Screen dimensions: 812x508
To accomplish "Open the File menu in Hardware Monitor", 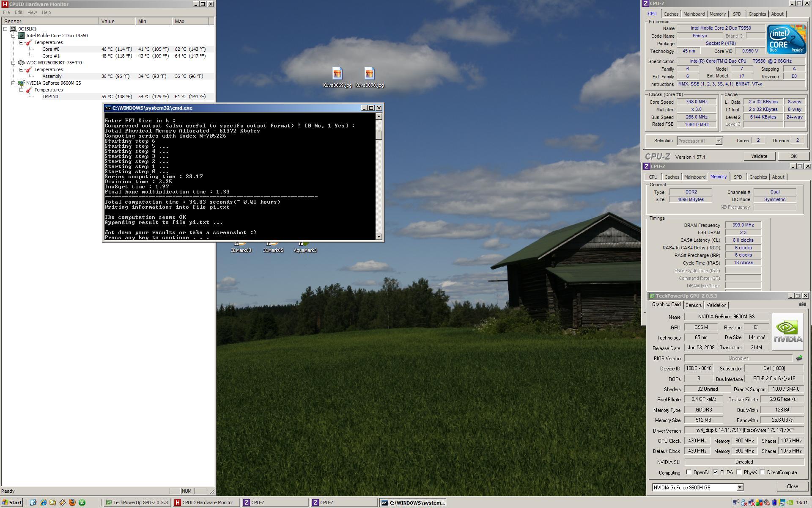I will point(6,12).
